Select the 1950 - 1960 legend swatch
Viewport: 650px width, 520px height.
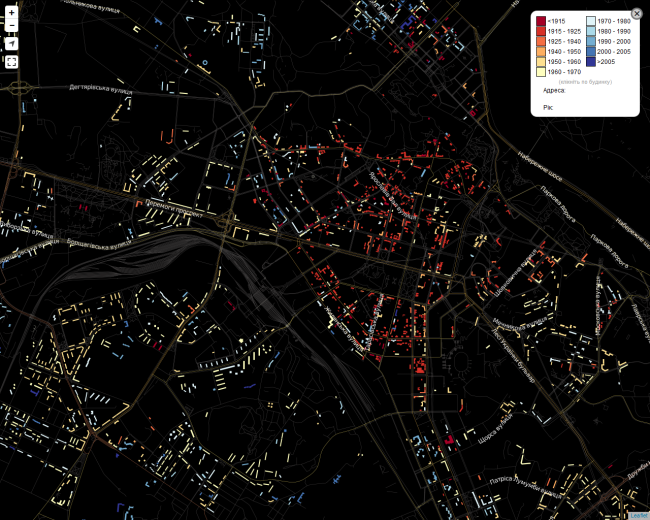(x=540, y=62)
